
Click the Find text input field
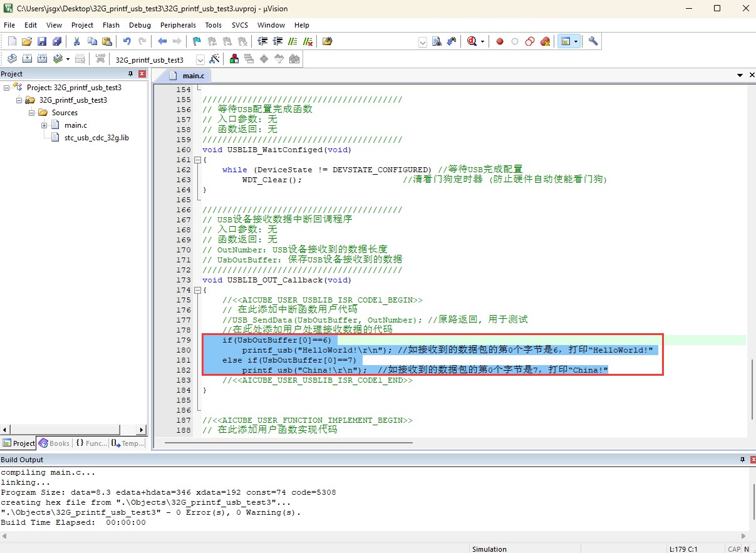tap(376, 41)
